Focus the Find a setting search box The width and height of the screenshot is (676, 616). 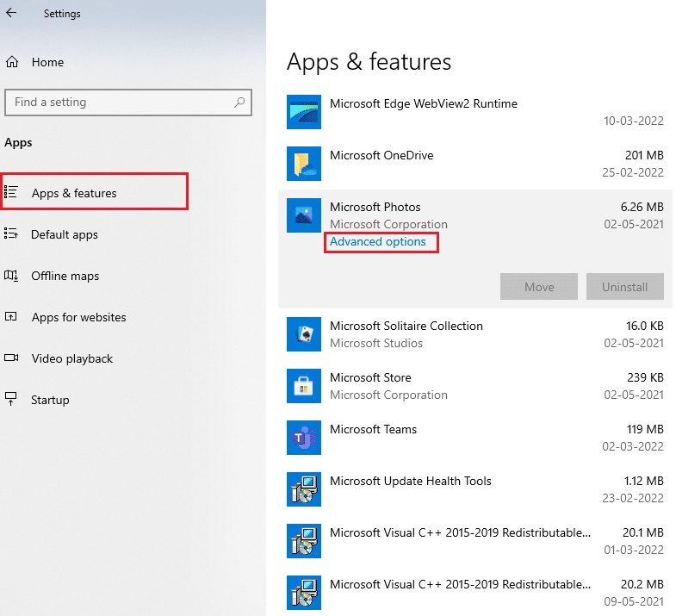[128, 103]
